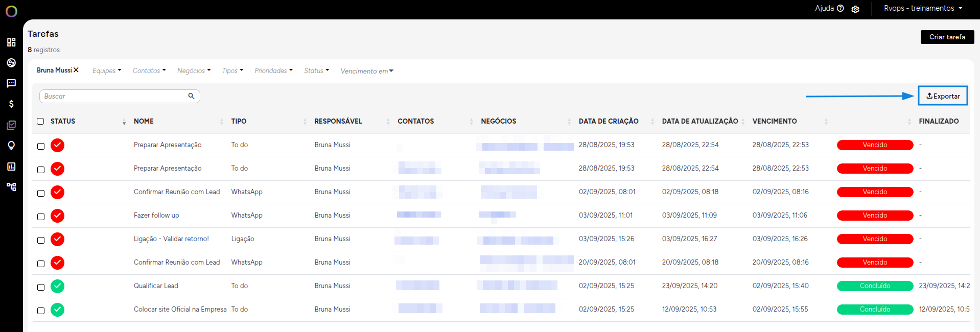Viewport: 980px width, 332px height.
Task: Open the contacts icon in sidebar
Action: [11, 63]
